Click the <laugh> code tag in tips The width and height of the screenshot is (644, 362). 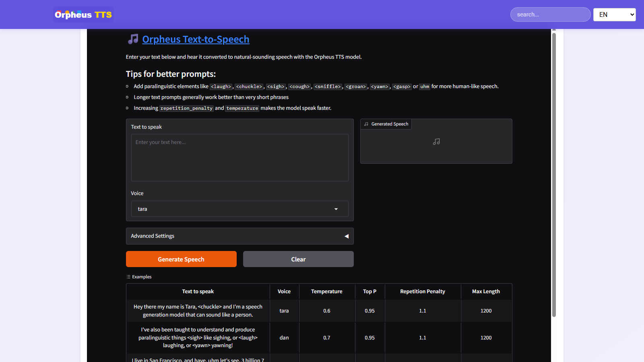[x=221, y=86]
